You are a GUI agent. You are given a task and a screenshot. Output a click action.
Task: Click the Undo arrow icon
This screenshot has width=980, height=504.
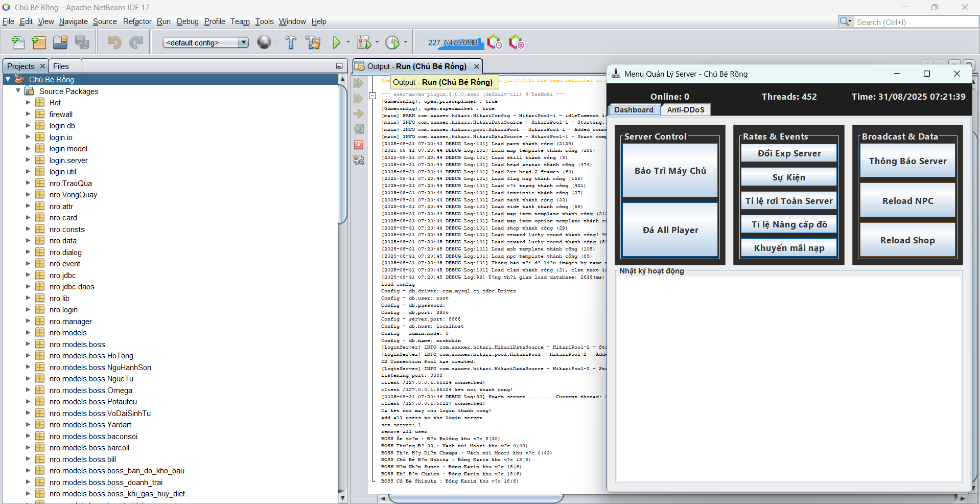[x=114, y=42]
